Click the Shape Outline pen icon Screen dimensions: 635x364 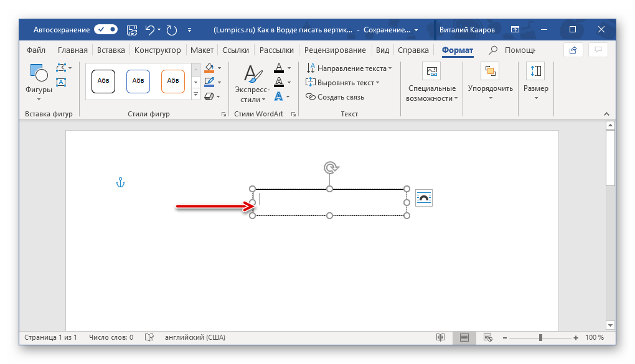point(209,82)
